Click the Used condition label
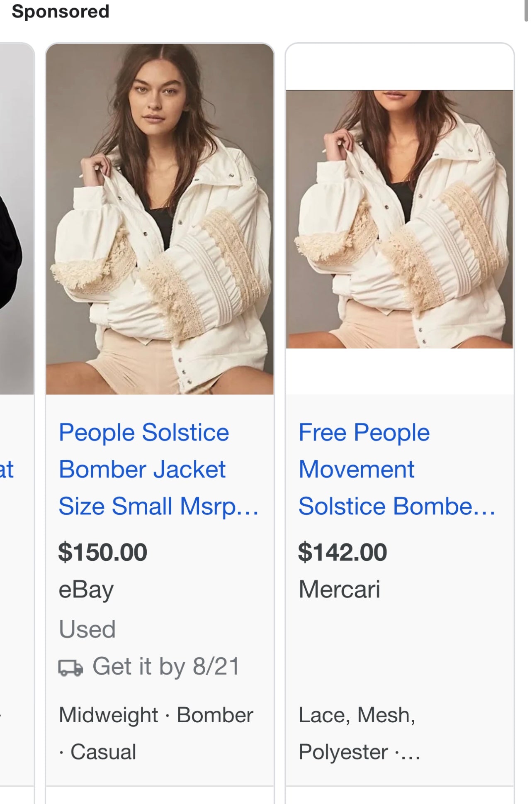The width and height of the screenshot is (532, 804). coord(87,629)
